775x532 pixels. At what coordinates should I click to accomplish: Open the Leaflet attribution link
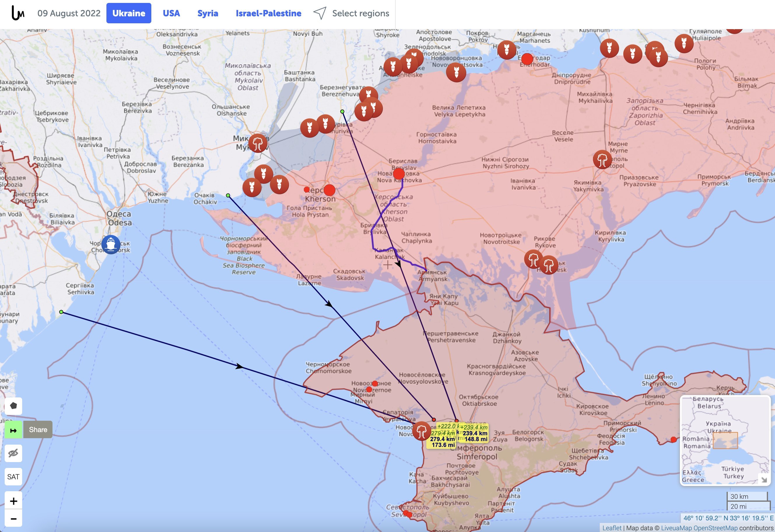[611, 528]
